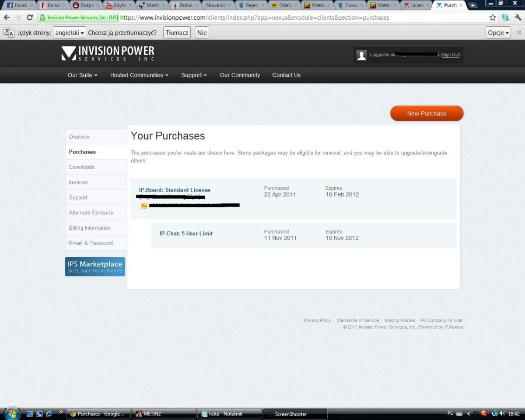Open Chrome's wrench settings menu

pyautogui.click(x=518, y=17)
